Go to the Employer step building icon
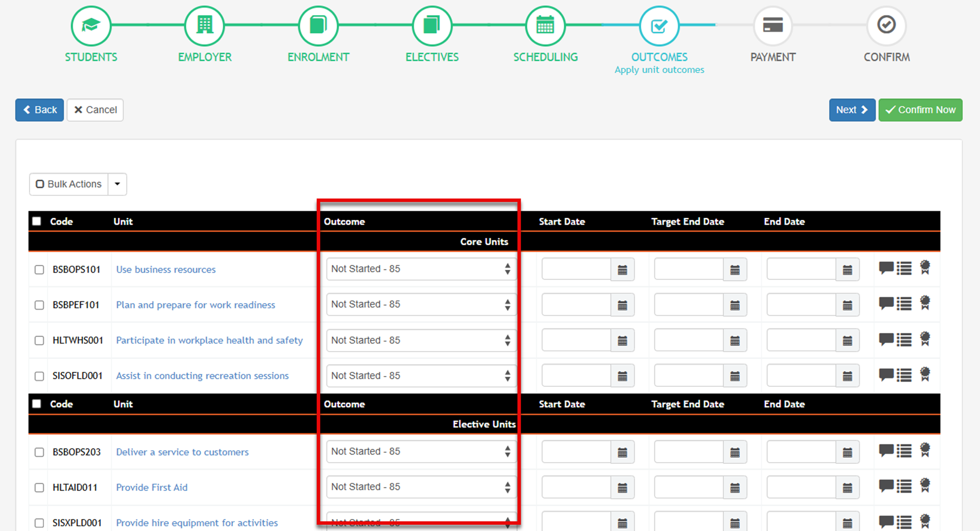 click(205, 26)
